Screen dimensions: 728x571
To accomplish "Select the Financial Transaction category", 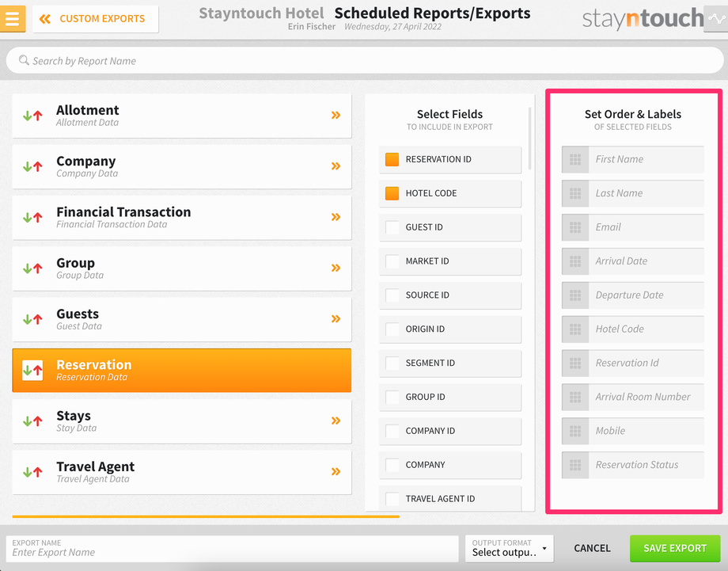I will coord(181,218).
